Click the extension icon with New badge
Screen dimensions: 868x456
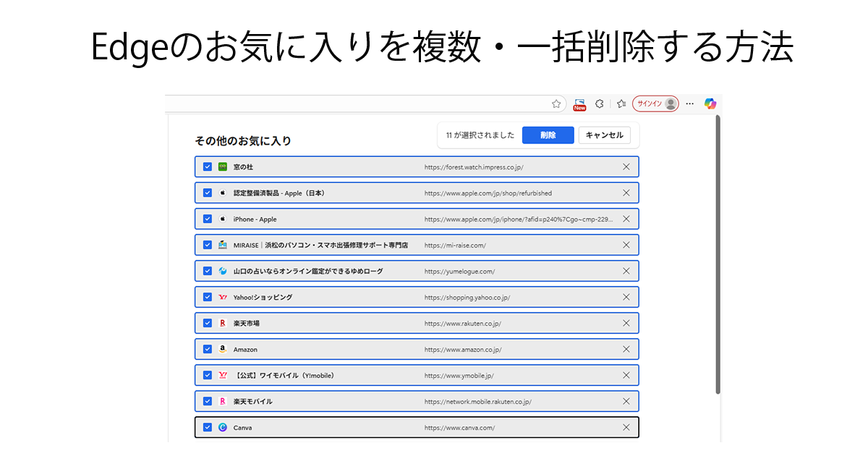click(579, 104)
